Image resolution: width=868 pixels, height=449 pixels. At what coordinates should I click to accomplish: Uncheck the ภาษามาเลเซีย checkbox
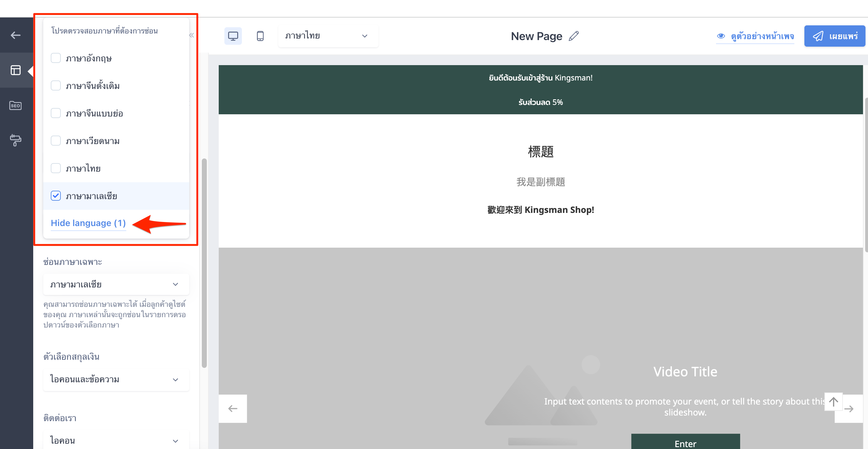pos(55,196)
